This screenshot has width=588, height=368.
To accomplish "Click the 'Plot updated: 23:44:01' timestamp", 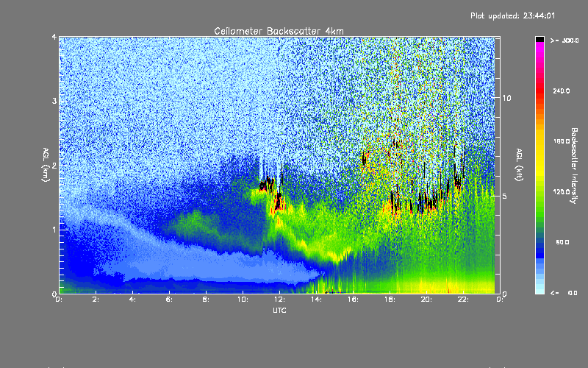I will (x=512, y=15).
